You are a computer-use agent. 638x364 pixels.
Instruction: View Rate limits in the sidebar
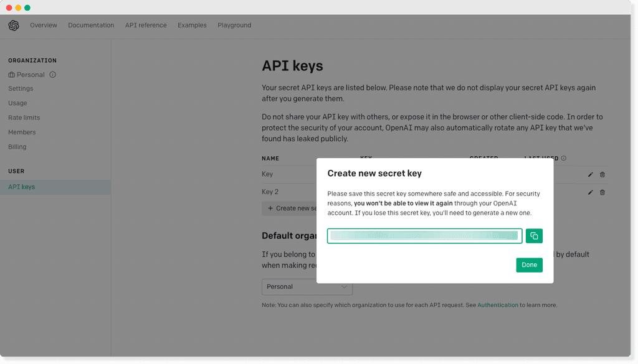pyautogui.click(x=24, y=117)
